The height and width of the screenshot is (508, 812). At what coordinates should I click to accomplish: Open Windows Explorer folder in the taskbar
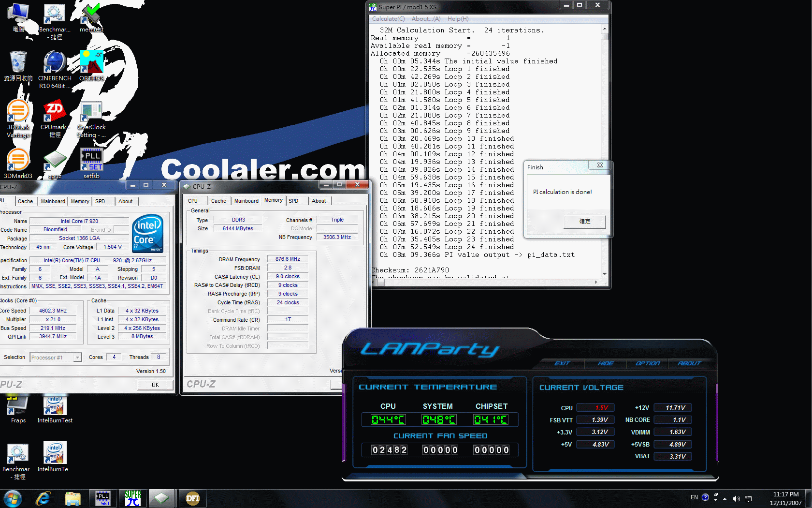[x=73, y=498]
